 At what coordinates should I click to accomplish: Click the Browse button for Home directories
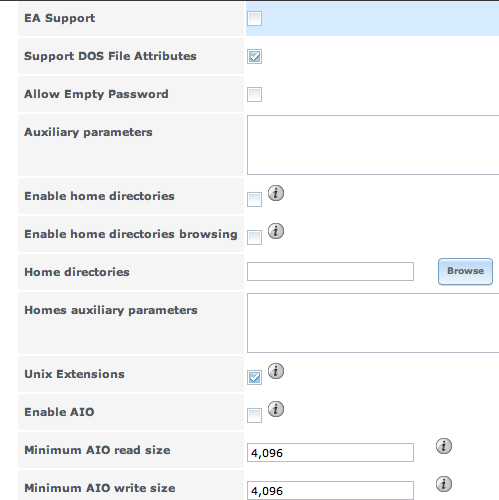465,271
